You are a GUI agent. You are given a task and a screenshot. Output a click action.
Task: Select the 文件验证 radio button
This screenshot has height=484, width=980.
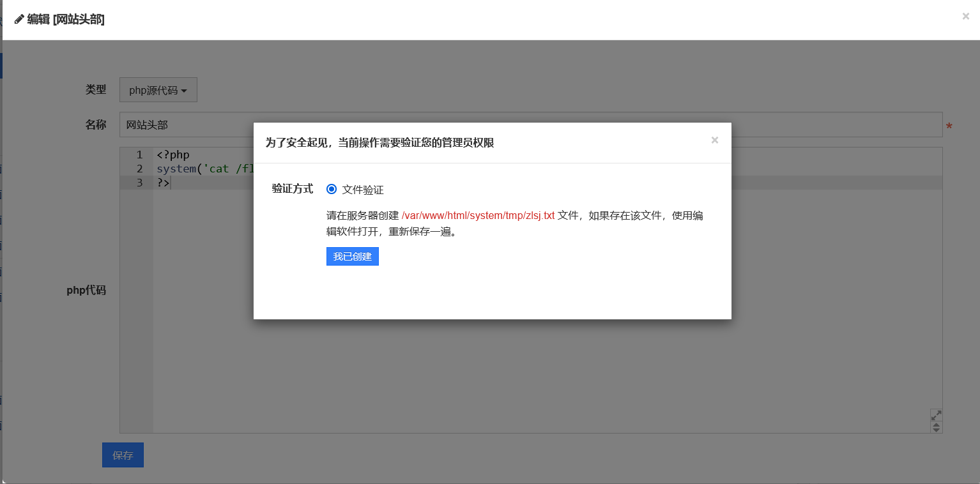coord(331,190)
